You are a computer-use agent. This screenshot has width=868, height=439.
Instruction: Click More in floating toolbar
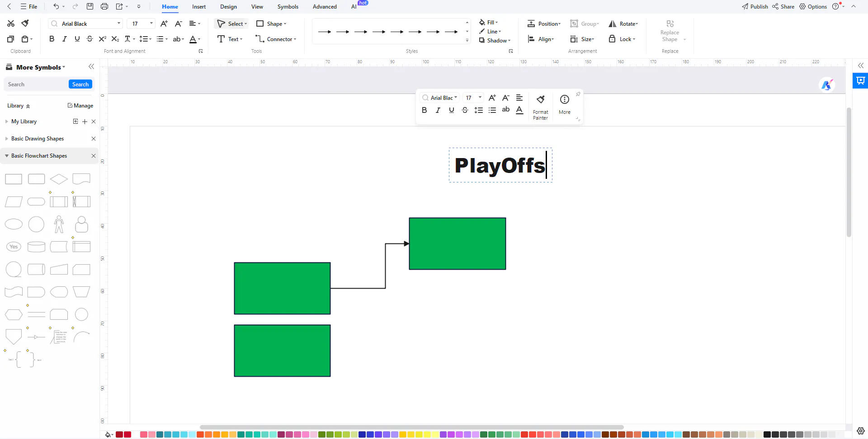click(x=565, y=105)
